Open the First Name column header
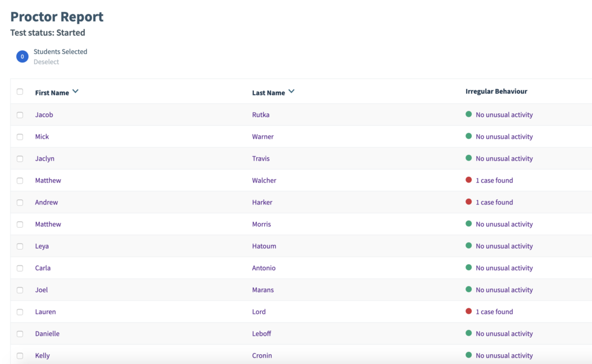This screenshot has width=592, height=364. (x=52, y=93)
